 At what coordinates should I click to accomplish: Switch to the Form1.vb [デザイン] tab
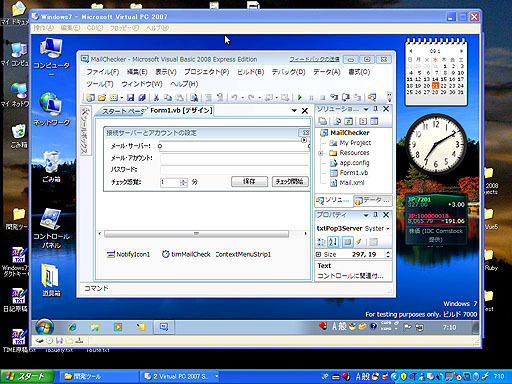pyautogui.click(x=181, y=110)
